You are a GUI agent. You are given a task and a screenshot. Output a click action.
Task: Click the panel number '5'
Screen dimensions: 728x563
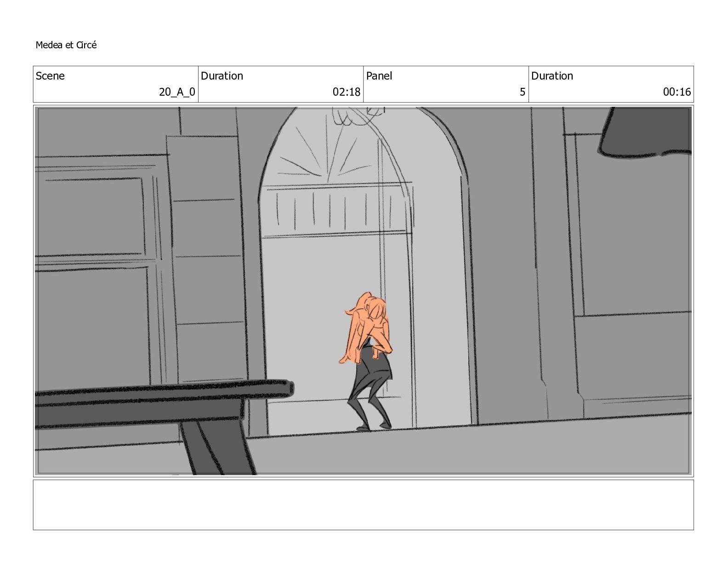pos(522,92)
